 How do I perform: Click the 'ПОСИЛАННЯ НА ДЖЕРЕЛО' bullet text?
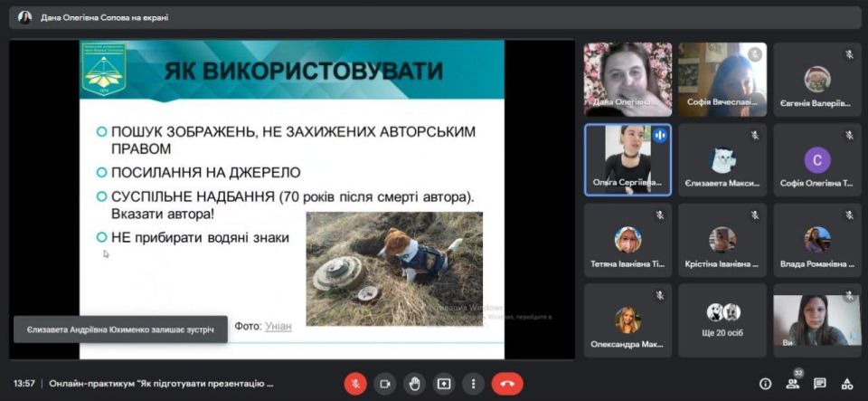206,173
